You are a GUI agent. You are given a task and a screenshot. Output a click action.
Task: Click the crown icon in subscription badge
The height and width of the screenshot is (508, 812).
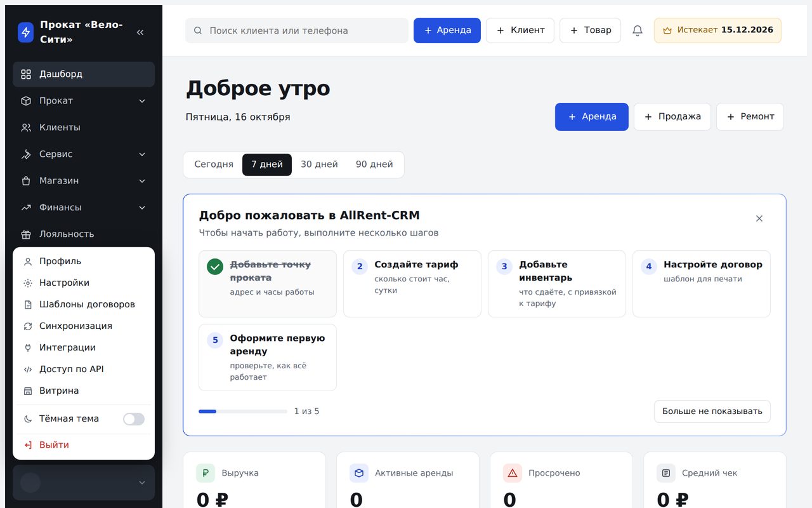pyautogui.click(x=667, y=30)
